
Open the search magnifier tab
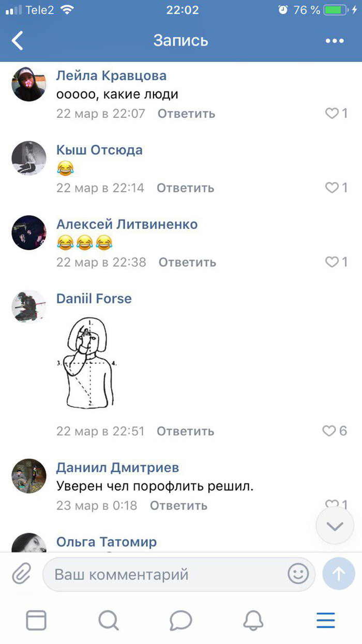(109, 620)
